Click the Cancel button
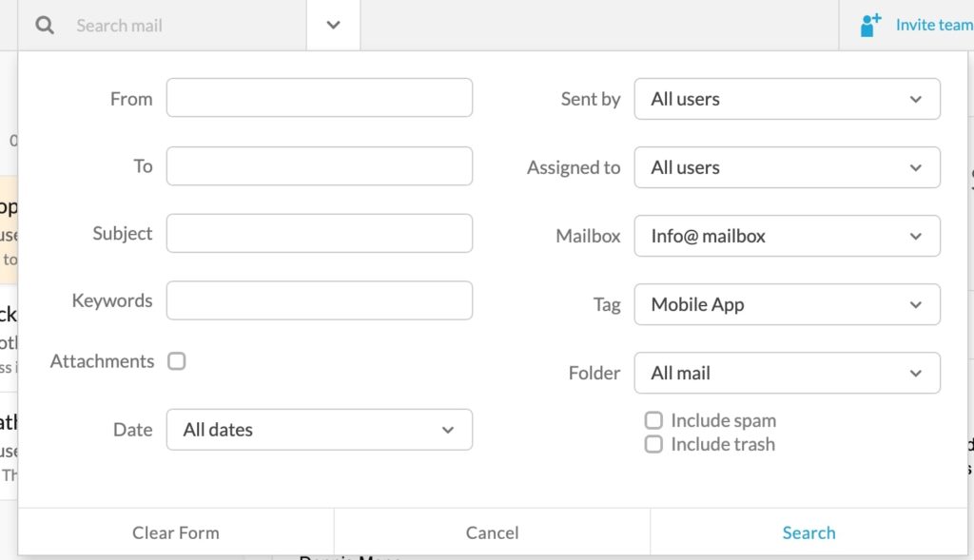Viewport: 974px width, 560px height. pos(492,532)
